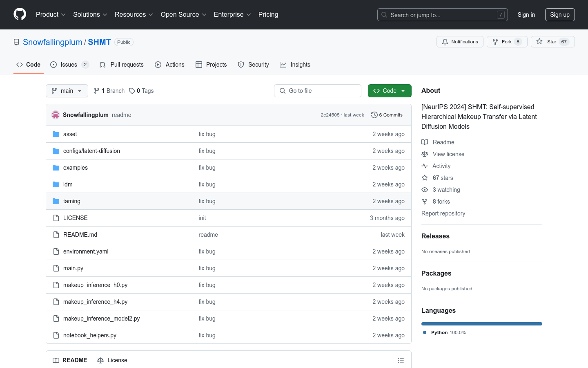Open README outline list icon
Image resolution: width=588 pixels, height=368 pixels.
coord(401,361)
